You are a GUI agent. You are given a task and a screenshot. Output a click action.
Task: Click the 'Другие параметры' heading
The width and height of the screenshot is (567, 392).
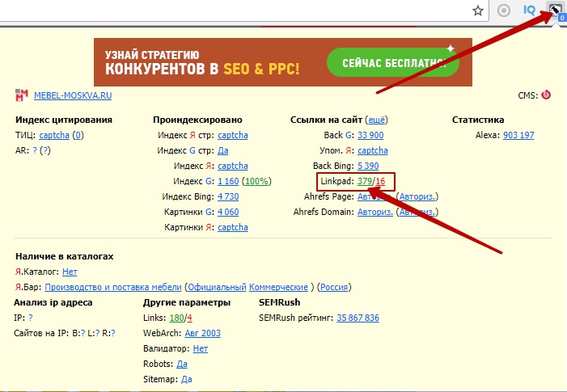[187, 302]
